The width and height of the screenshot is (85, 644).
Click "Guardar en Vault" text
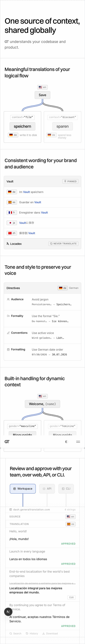coord(30,202)
